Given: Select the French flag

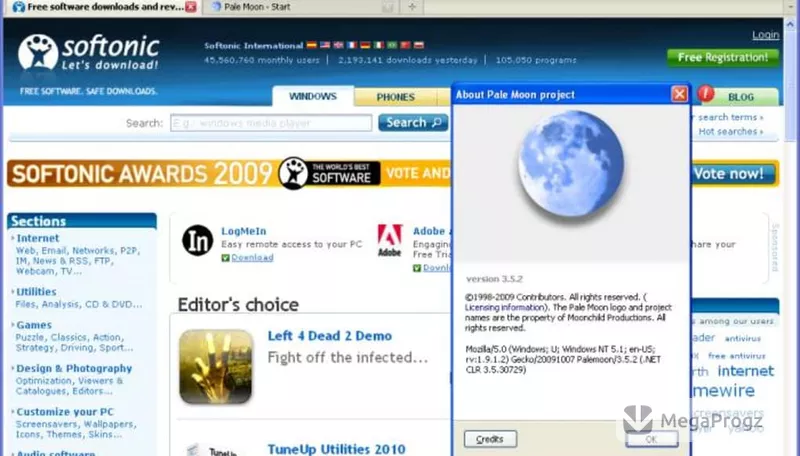Looking at the screenshot, I should coord(352,45).
